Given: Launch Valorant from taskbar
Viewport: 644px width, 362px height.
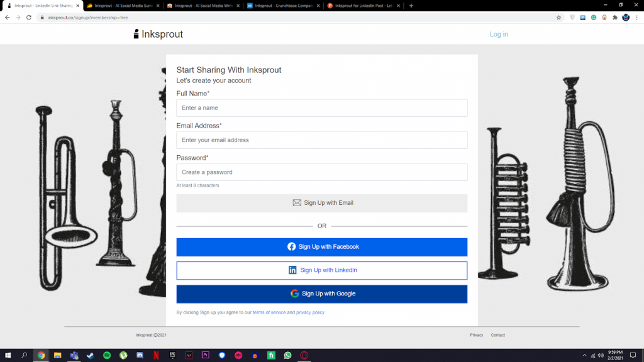Looking at the screenshot, I should pos(189,356).
